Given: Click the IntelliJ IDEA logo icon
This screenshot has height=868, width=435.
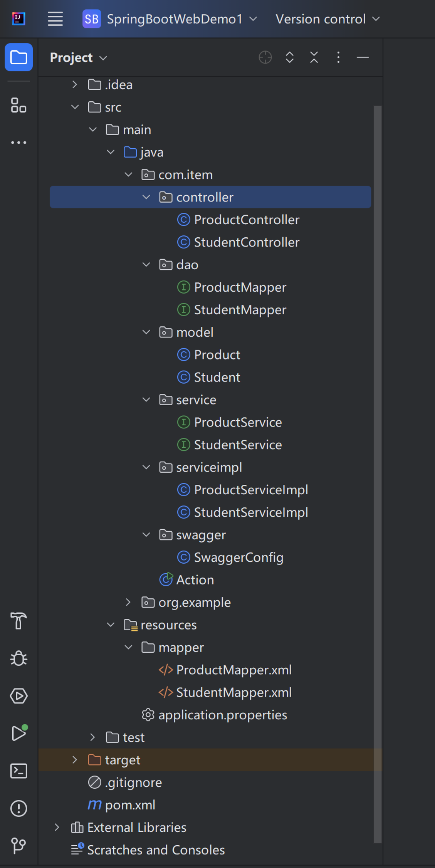Looking at the screenshot, I should [x=19, y=19].
